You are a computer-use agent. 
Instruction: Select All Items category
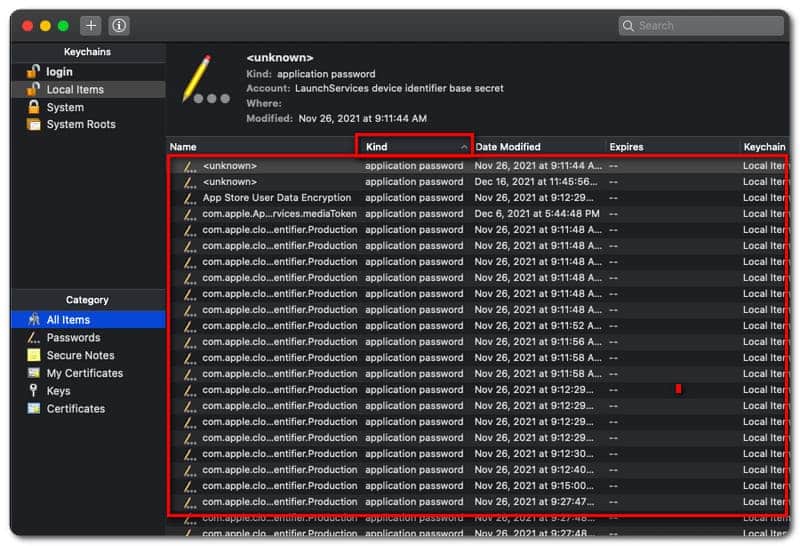[68, 320]
